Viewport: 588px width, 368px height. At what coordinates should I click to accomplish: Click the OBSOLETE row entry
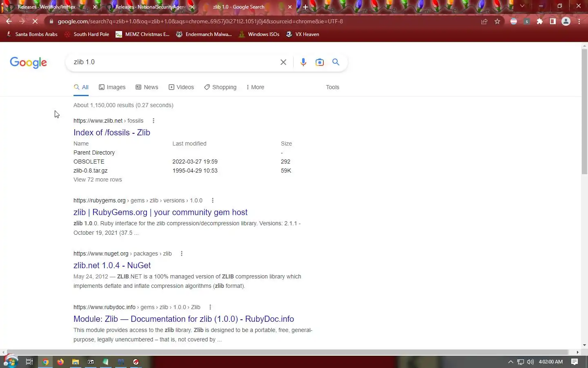89,162
